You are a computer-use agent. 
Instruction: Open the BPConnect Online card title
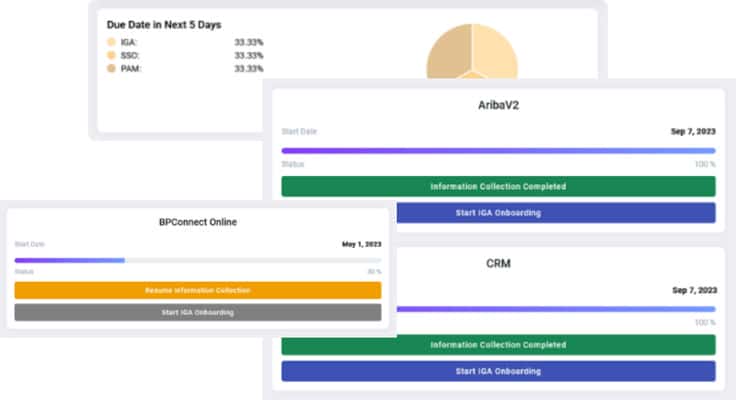(197, 222)
